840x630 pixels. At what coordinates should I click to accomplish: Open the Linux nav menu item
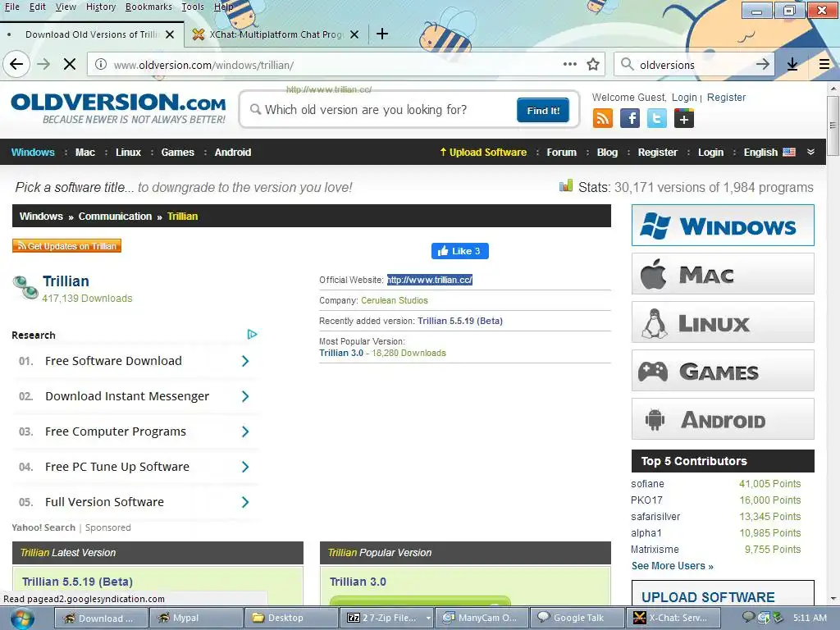[129, 152]
